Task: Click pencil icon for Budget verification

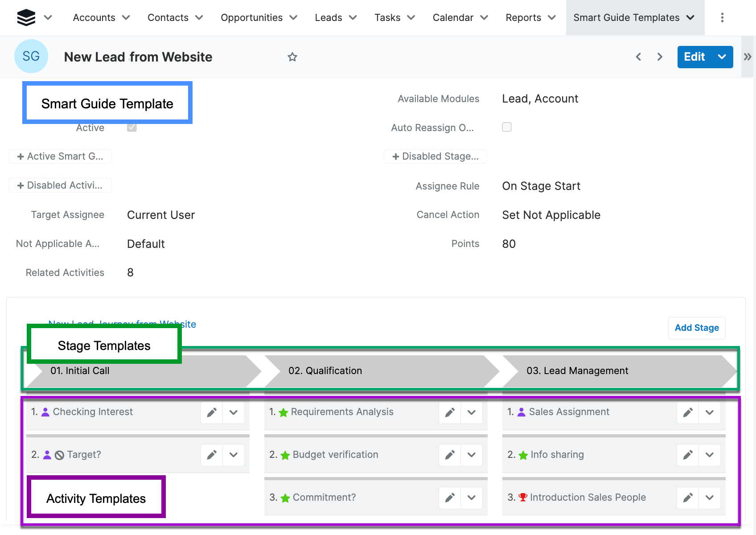Action: click(450, 455)
